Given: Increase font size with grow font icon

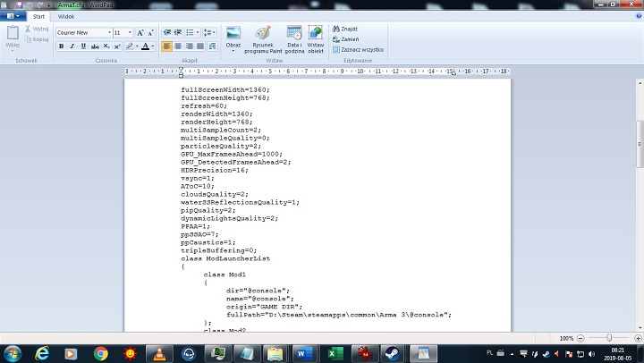Looking at the screenshot, I should tap(140, 32).
